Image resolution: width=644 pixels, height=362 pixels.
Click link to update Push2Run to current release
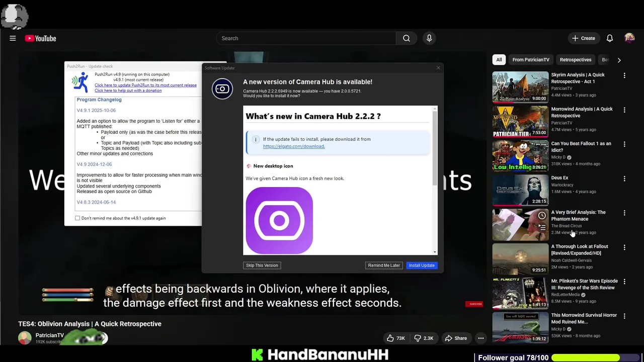[145, 85]
